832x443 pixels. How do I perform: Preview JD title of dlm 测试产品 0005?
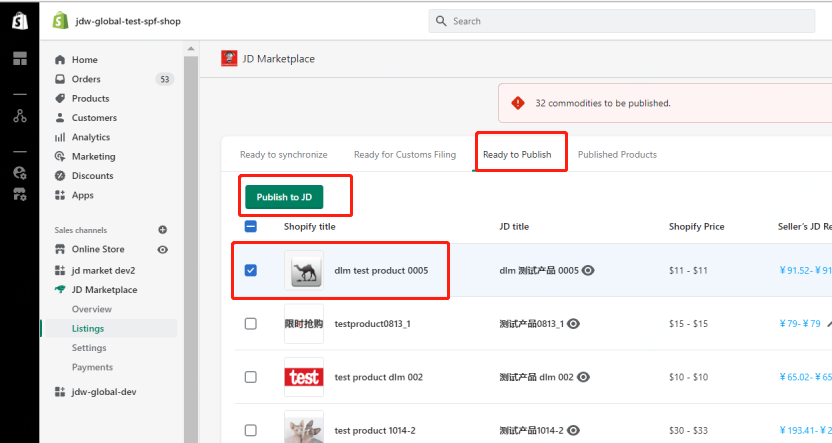click(x=588, y=271)
